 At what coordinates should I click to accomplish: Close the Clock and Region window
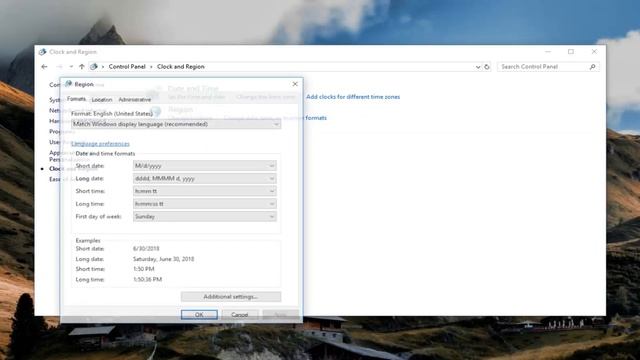click(594, 51)
